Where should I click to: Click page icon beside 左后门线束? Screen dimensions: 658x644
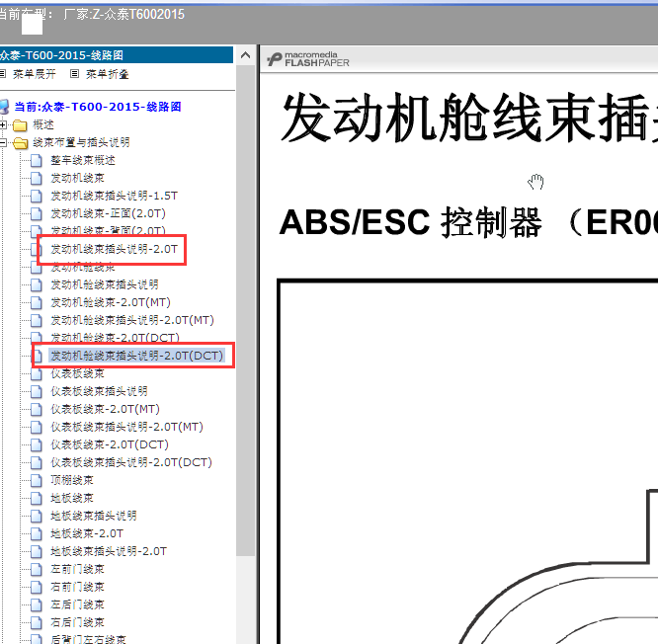[37, 604]
